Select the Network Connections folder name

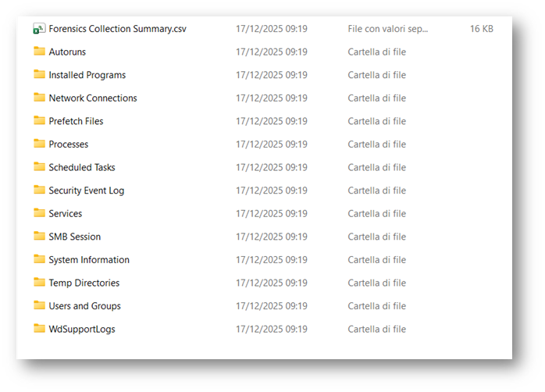93,98
